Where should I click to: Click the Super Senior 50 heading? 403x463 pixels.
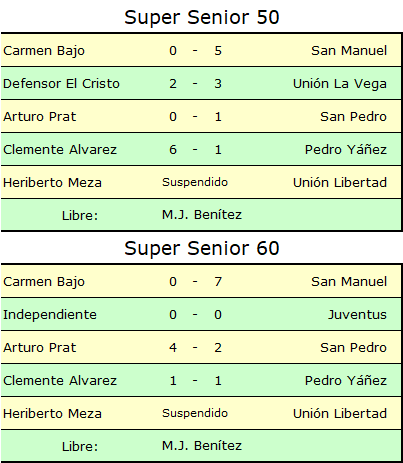coord(202,17)
